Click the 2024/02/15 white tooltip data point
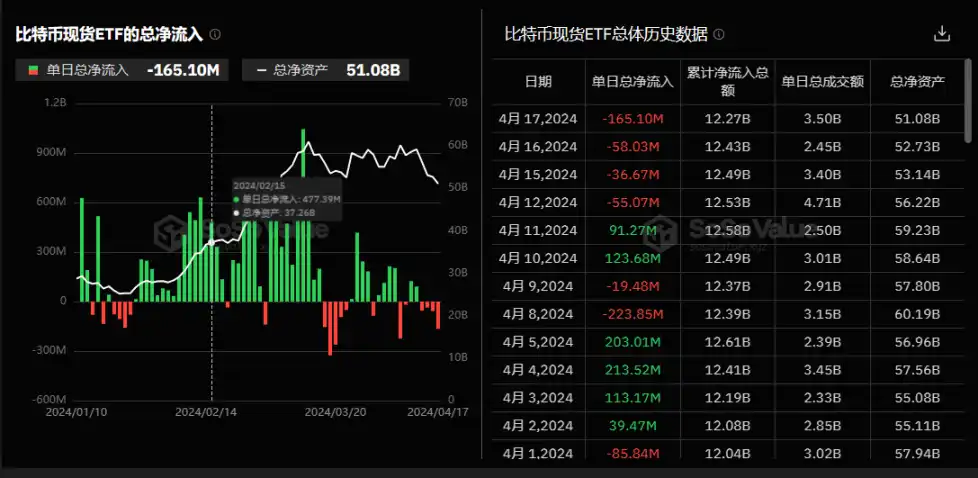Screen dimensions: 978x478 click(x=211, y=242)
